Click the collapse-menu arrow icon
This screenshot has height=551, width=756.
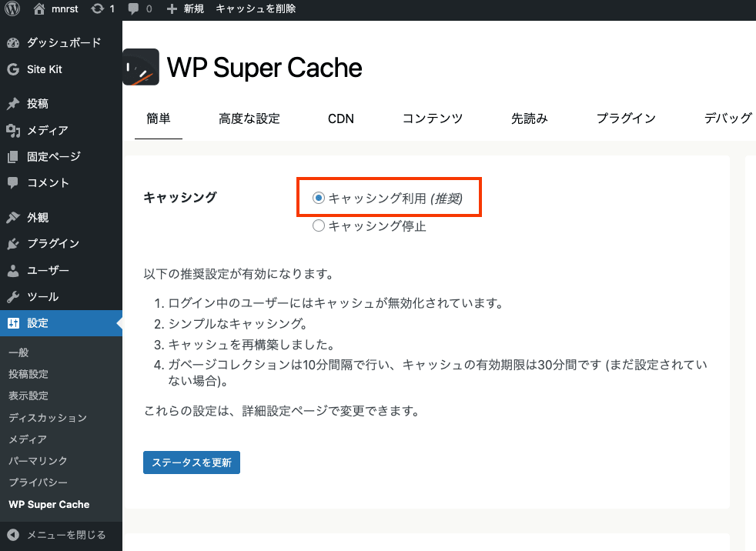point(13,535)
